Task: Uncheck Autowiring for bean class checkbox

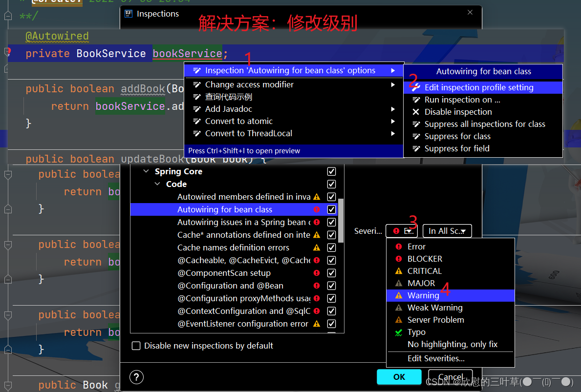Action: (x=332, y=209)
